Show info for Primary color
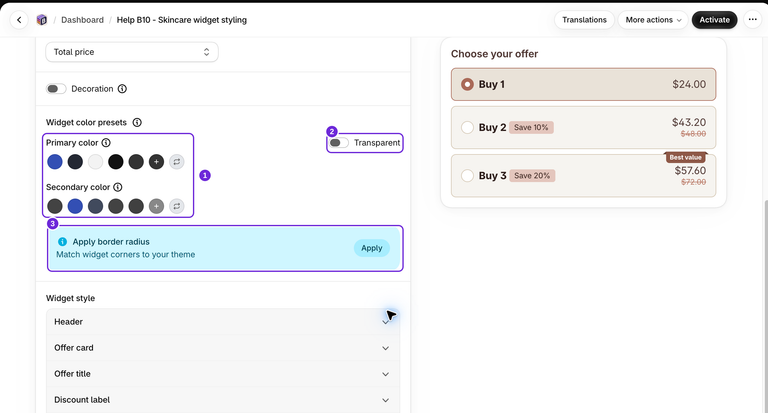 pos(106,143)
